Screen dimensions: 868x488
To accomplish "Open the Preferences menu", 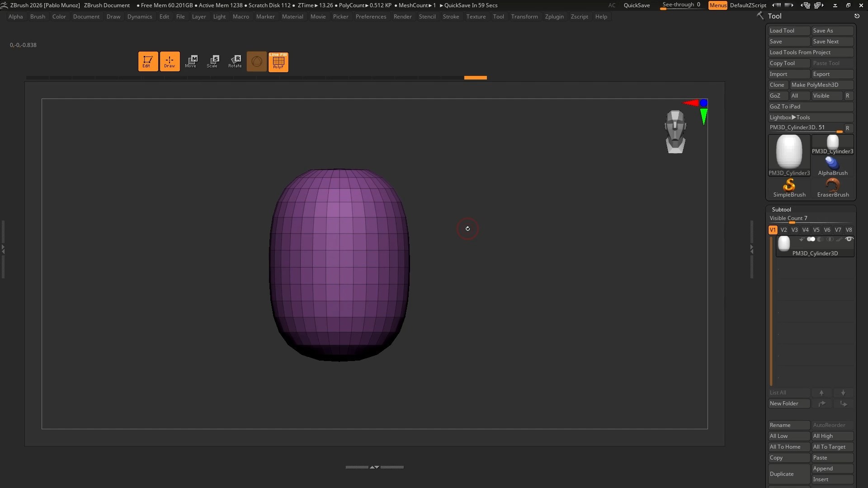I will [371, 17].
